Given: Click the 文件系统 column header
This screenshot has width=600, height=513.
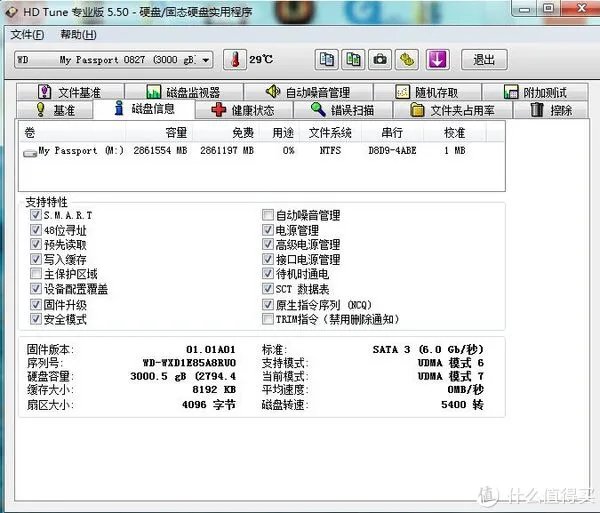Looking at the screenshot, I should point(330,132).
